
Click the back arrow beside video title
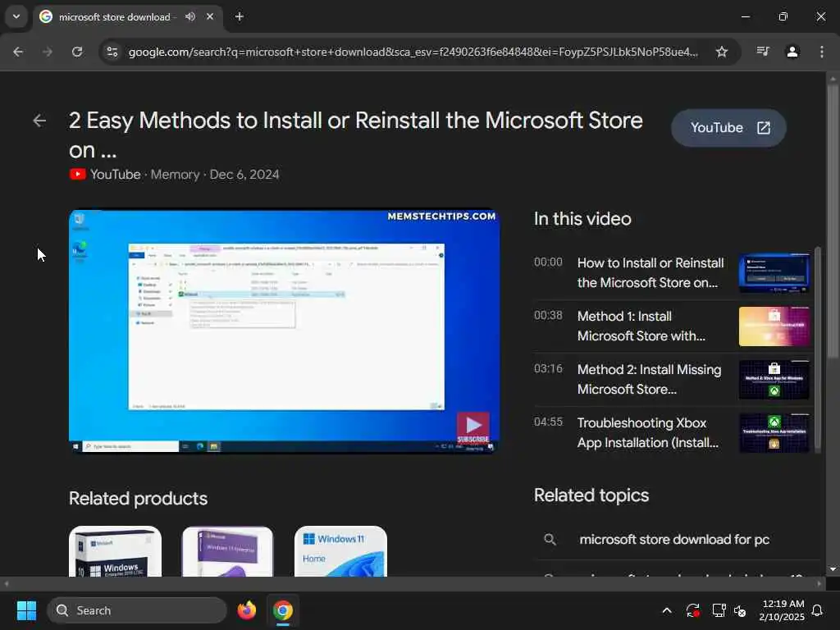39,121
